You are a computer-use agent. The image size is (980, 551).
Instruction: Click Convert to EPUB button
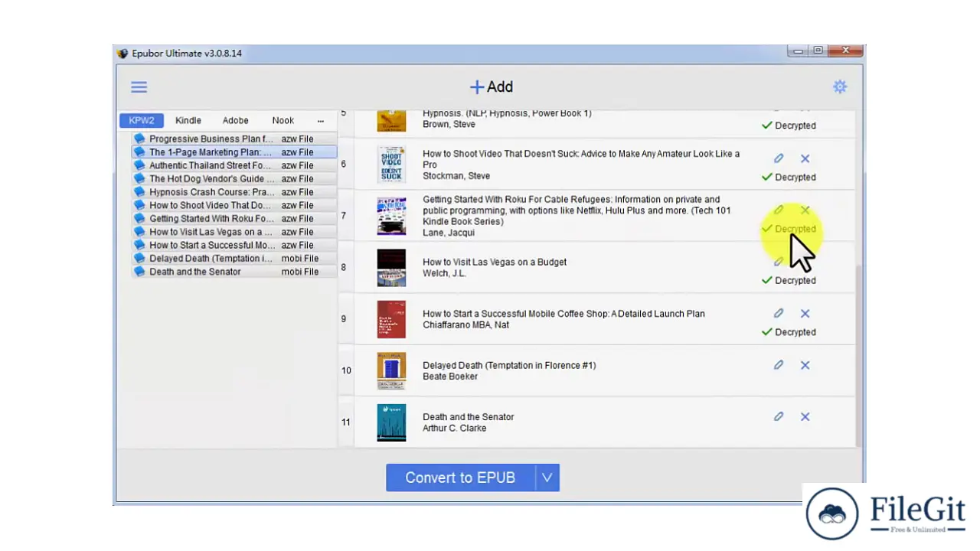coord(460,478)
